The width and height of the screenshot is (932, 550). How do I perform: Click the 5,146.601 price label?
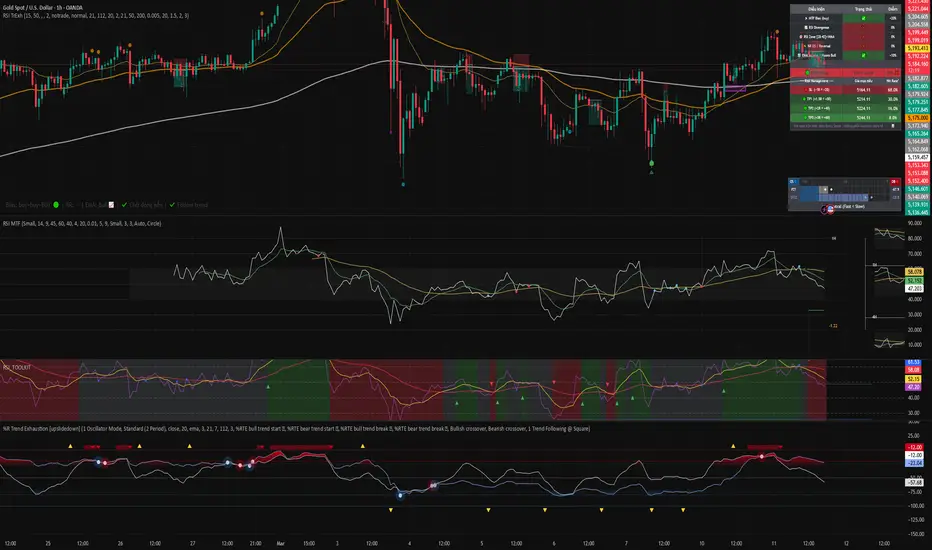918,189
